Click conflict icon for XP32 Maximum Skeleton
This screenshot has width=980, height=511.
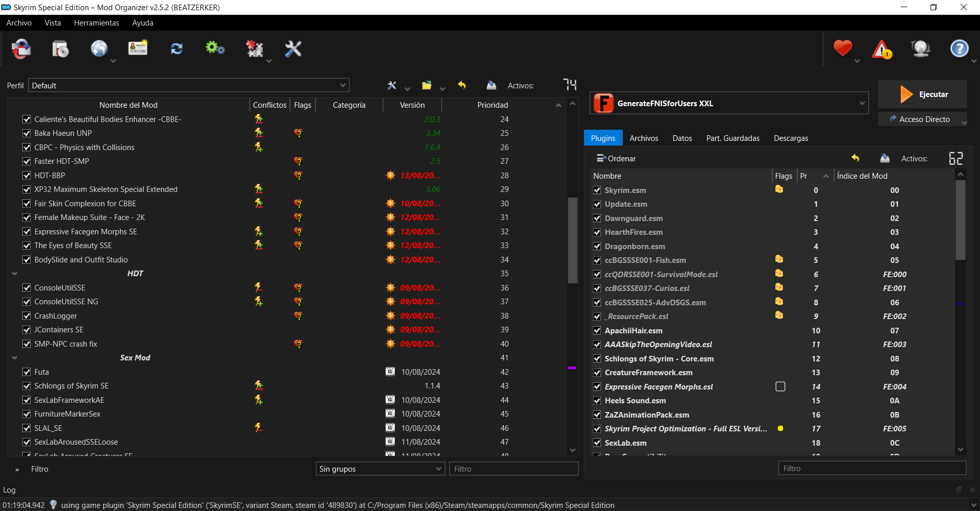pos(259,189)
